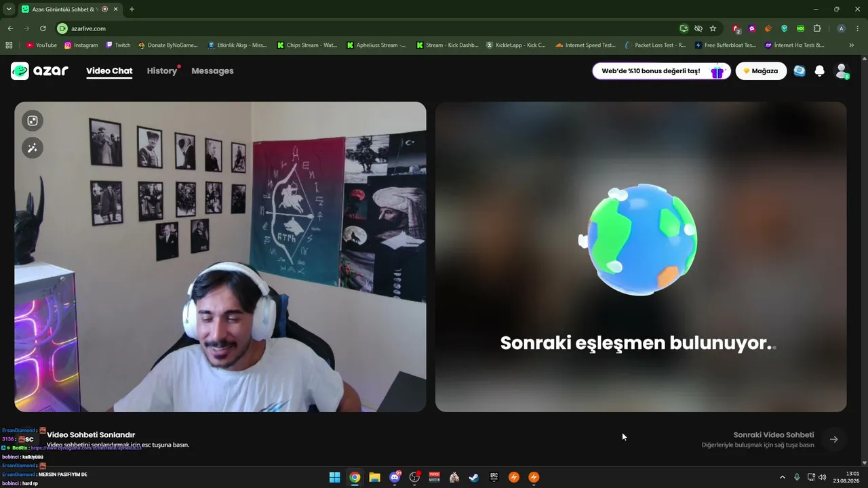868x488 pixels.
Task: Close the Azar browser tab
Action: coord(115,9)
